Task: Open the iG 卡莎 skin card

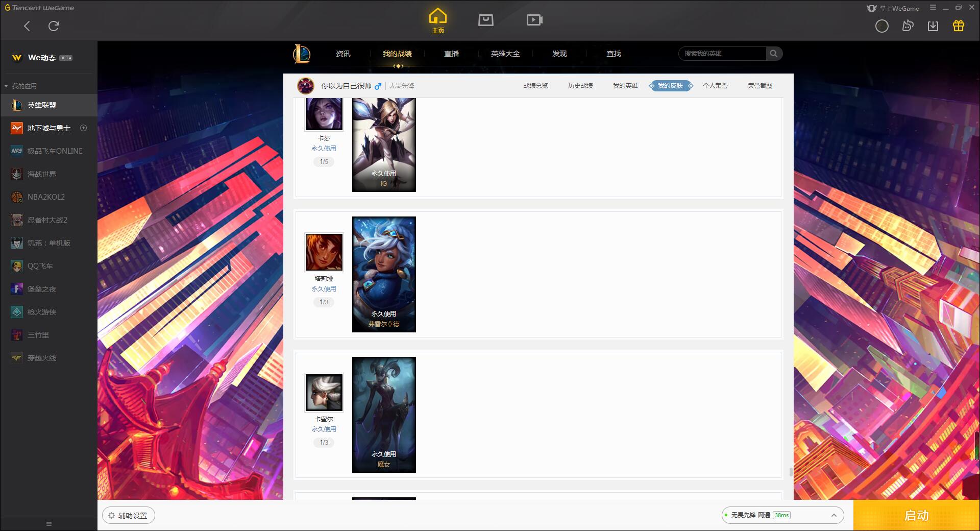Action: 384,145
